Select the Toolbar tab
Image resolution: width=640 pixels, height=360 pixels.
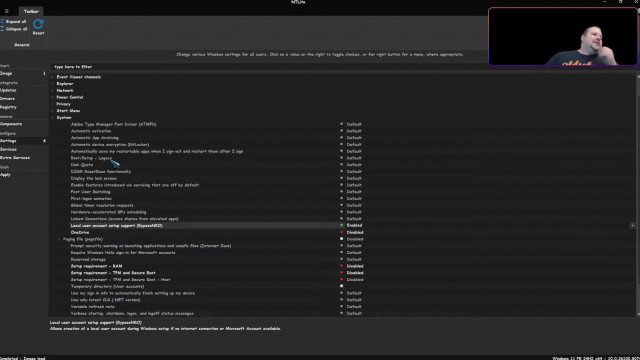pyautogui.click(x=31, y=11)
